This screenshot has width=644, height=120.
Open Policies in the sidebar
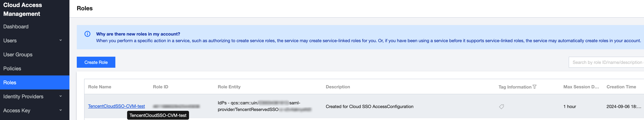[x=12, y=68]
